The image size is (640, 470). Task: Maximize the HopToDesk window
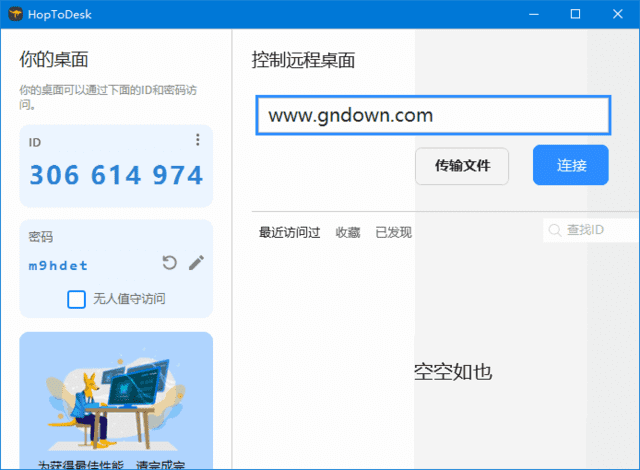coord(576,14)
